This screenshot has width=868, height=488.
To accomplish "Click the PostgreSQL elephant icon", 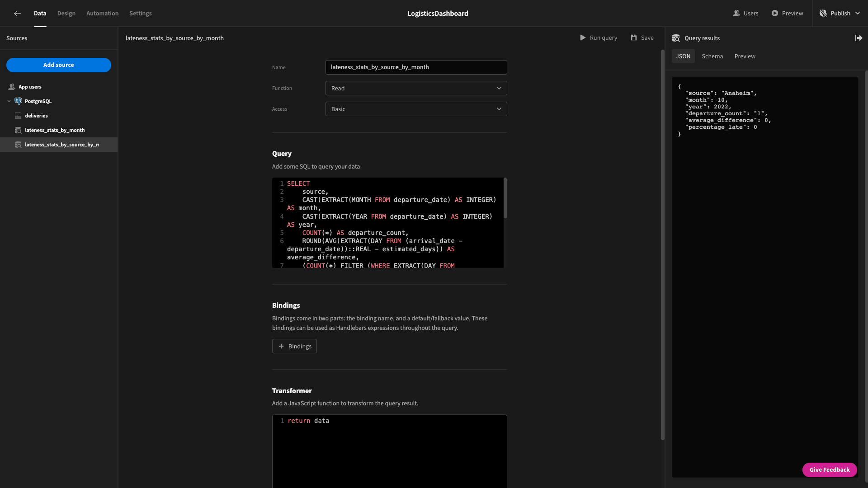I will [18, 101].
